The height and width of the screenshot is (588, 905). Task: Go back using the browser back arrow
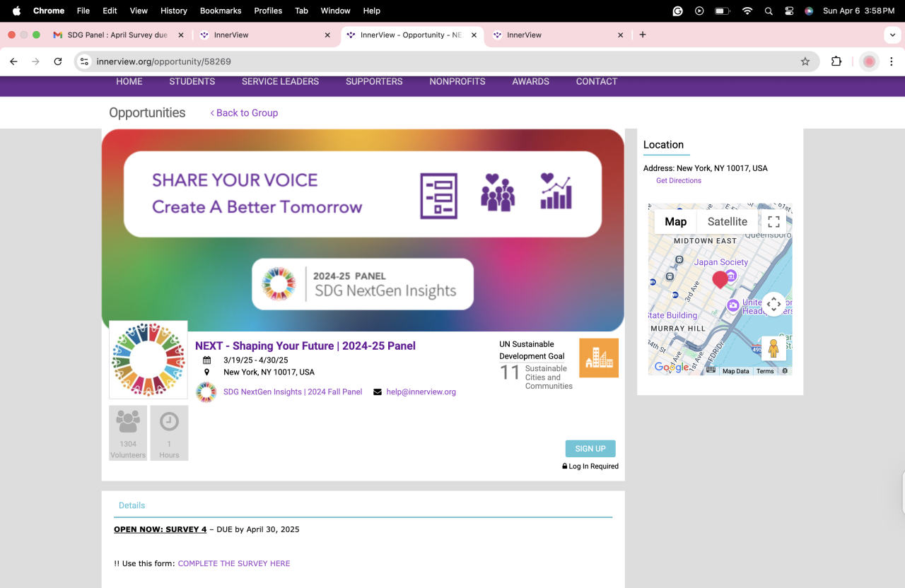[13, 61]
